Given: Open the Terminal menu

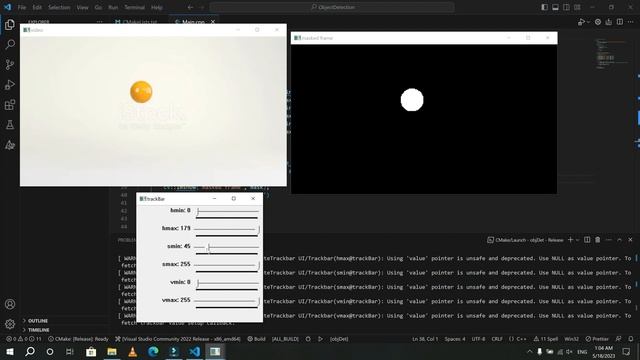Looking at the screenshot, I should tap(134, 7).
